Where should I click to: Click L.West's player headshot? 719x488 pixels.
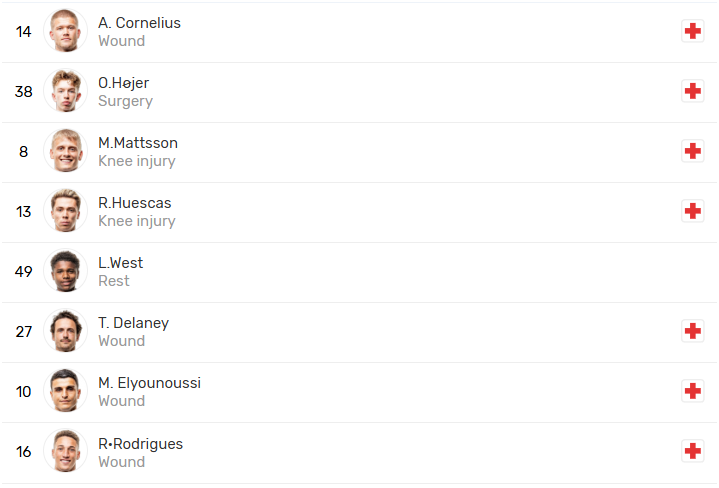click(x=66, y=271)
